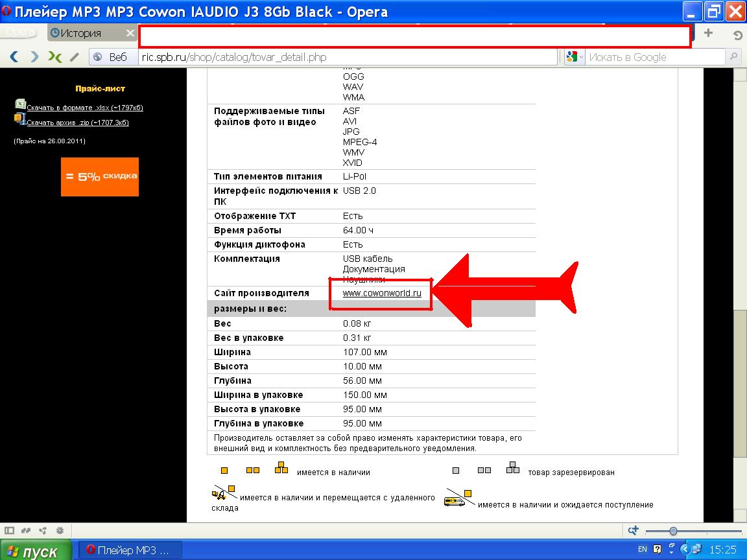Screen dimensions: 747x560
Task: Click the network computers tray icon
Action: tap(696, 550)
